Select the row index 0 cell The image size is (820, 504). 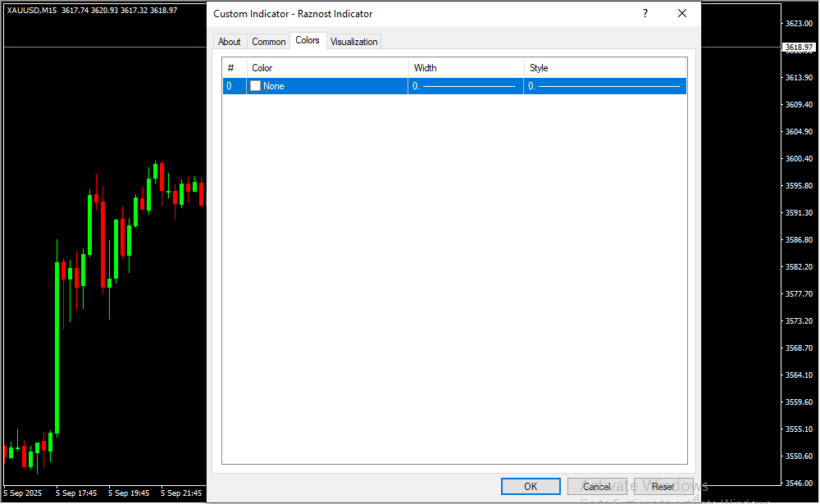pyautogui.click(x=233, y=86)
